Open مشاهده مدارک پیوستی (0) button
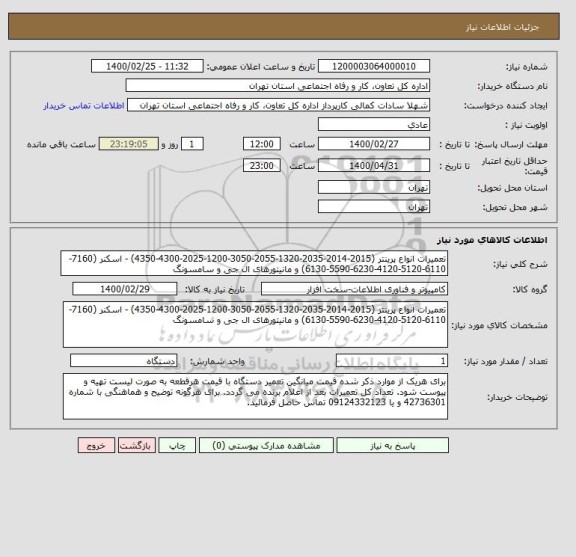The height and width of the screenshot is (557, 576). point(266,445)
